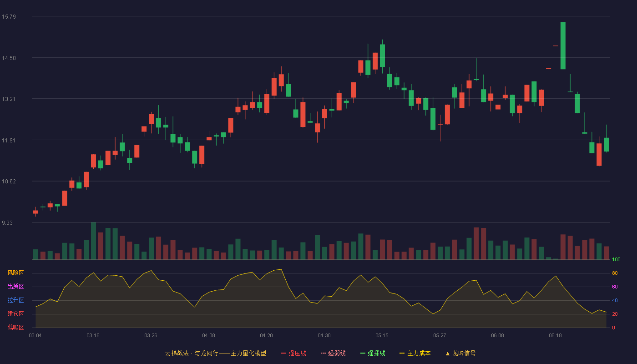The image size is (637, 364).
Task: Click the magenta 60 indicator scale value
Action: 615,287
